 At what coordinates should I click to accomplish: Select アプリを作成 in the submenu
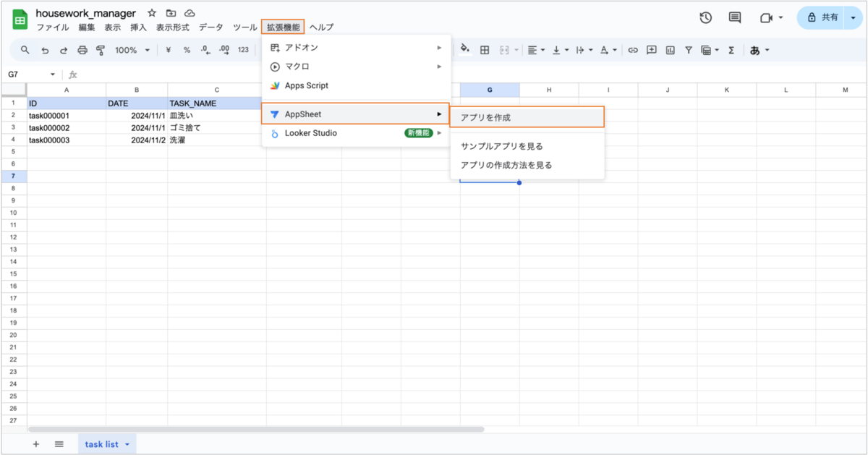(x=527, y=117)
